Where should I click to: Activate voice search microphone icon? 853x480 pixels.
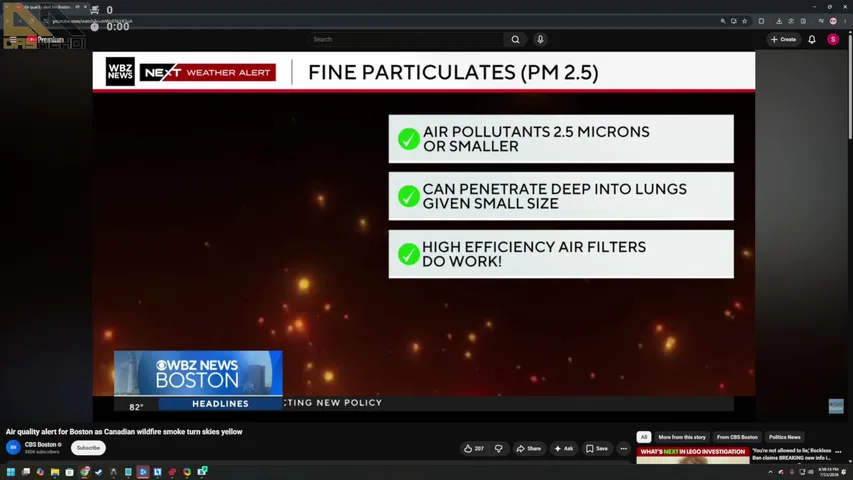pos(540,39)
